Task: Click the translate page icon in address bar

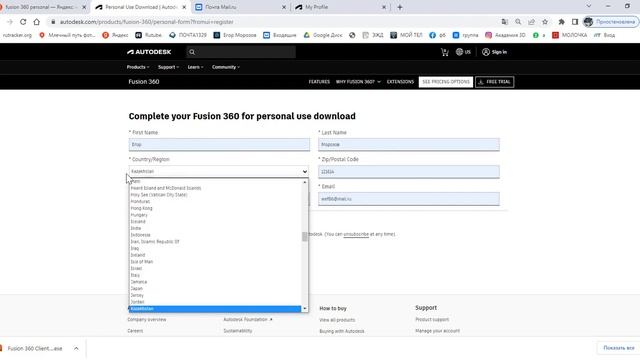Action: pyautogui.click(x=505, y=22)
